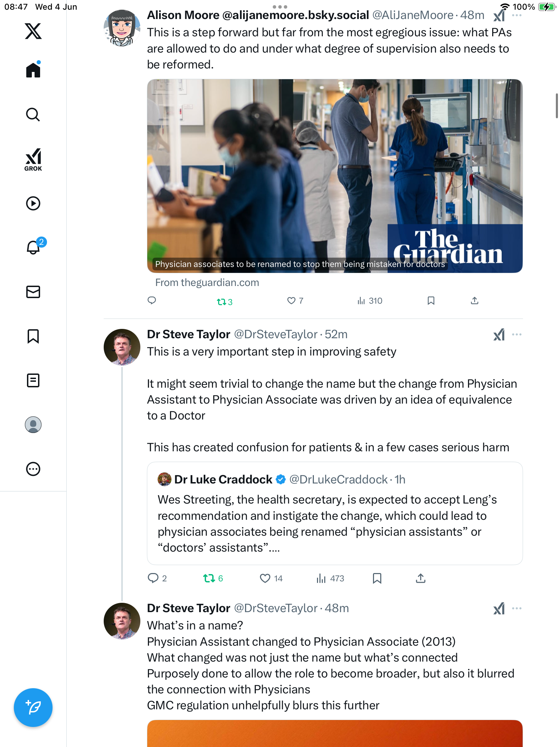Open Bookmarks from the sidebar

(x=33, y=336)
